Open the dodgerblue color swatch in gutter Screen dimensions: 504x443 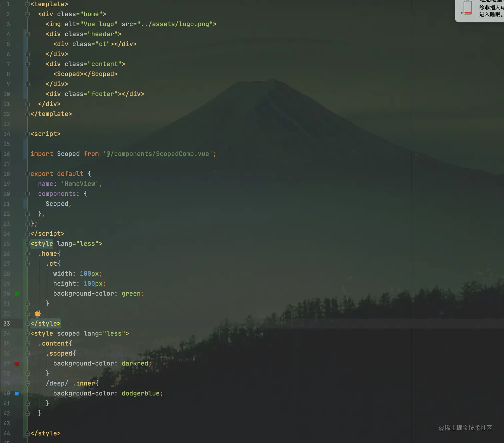(x=17, y=394)
